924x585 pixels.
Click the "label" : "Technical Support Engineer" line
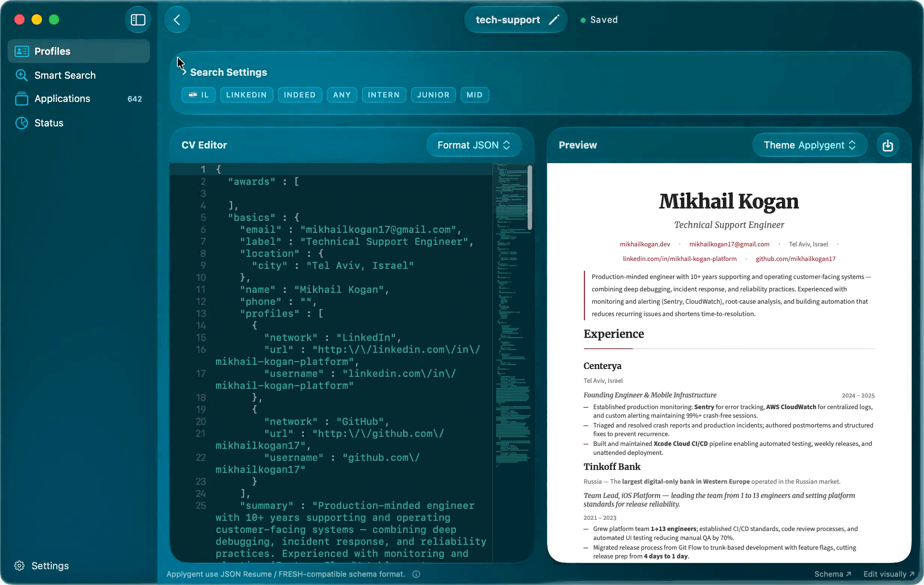[x=357, y=241]
